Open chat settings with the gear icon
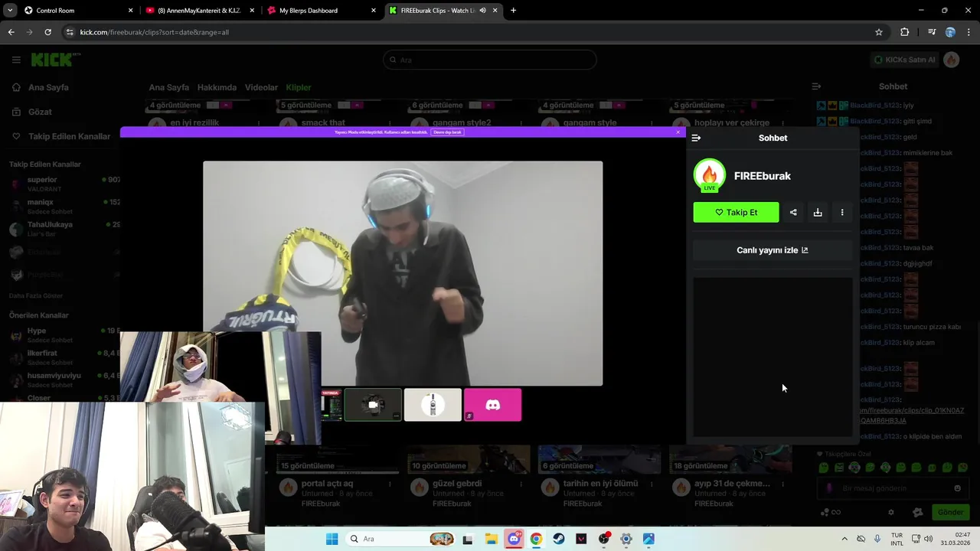This screenshot has width=980, height=551. click(890, 513)
